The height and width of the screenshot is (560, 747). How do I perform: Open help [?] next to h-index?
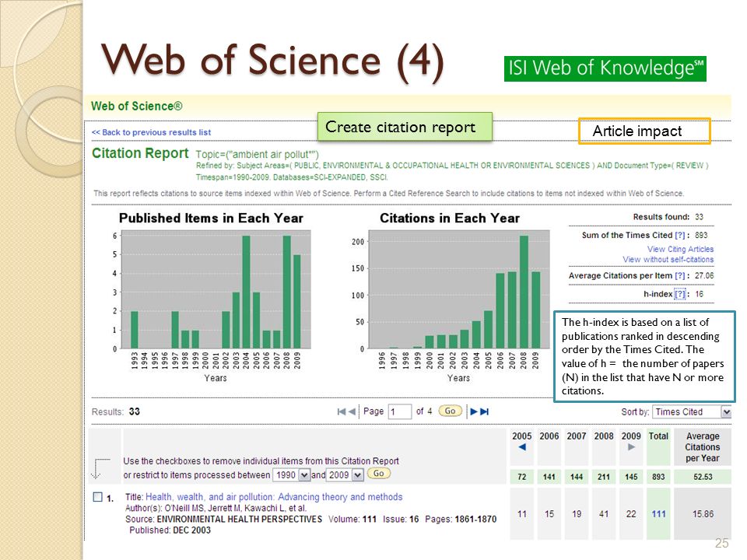tap(680, 294)
